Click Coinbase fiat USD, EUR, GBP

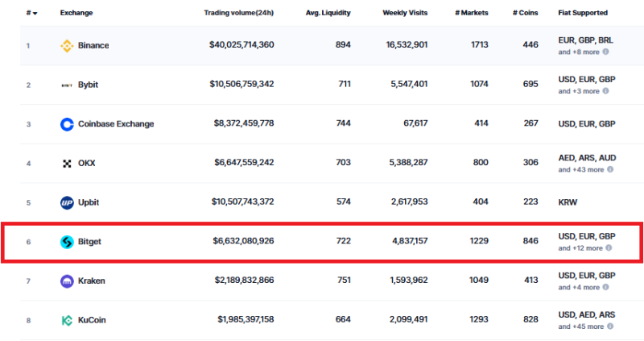click(587, 124)
